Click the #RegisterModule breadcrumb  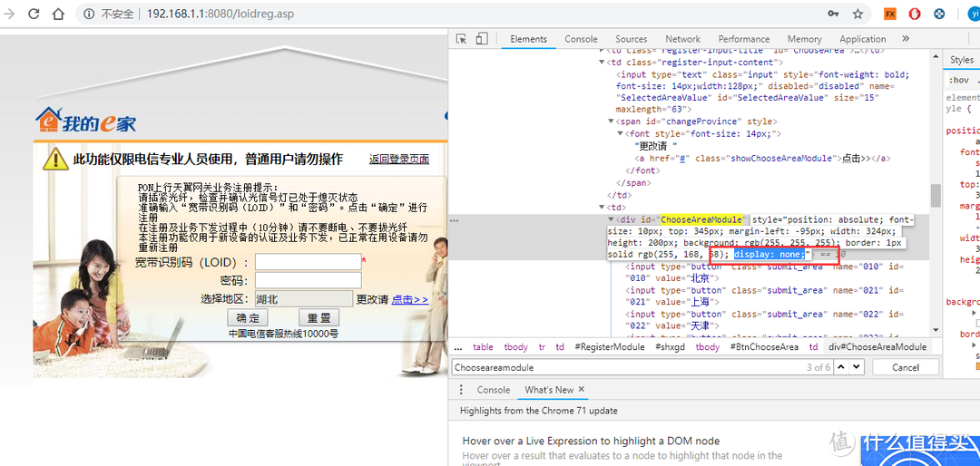[610, 347]
